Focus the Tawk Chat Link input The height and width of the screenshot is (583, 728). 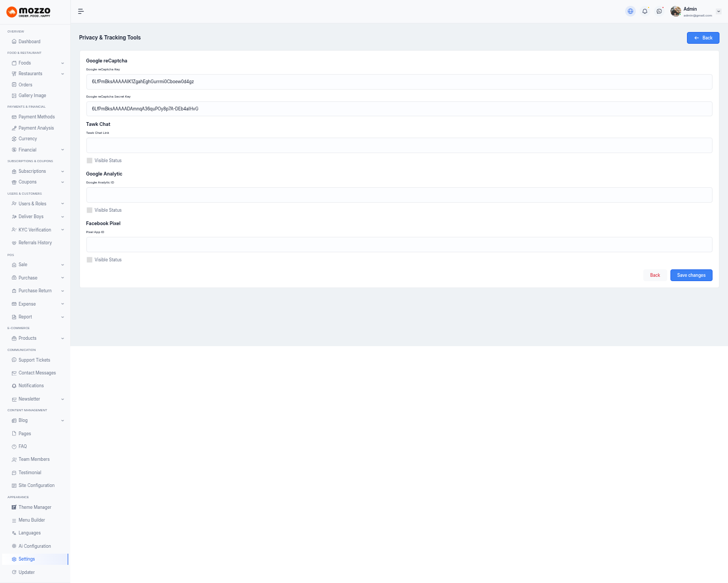tap(399, 146)
